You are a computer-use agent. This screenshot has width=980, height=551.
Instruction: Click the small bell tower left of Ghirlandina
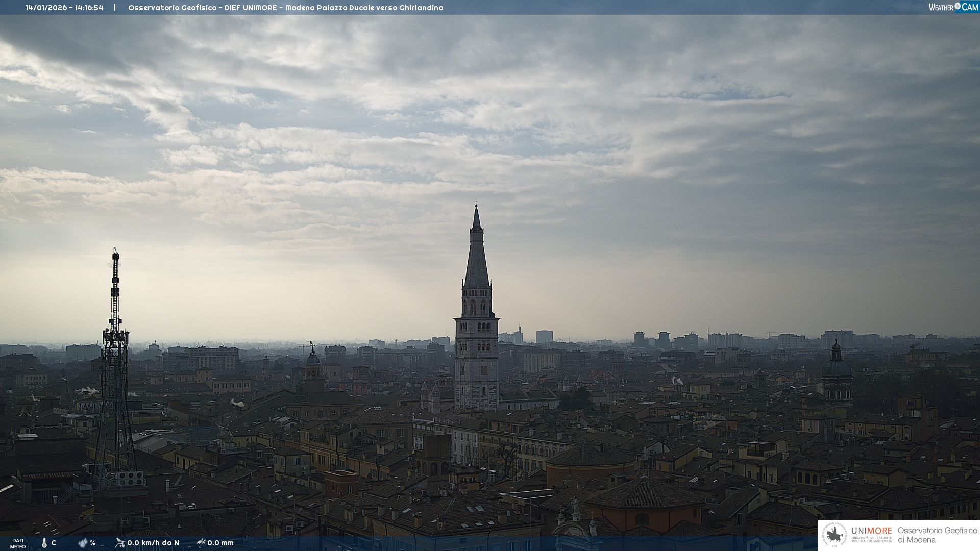click(x=313, y=365)
